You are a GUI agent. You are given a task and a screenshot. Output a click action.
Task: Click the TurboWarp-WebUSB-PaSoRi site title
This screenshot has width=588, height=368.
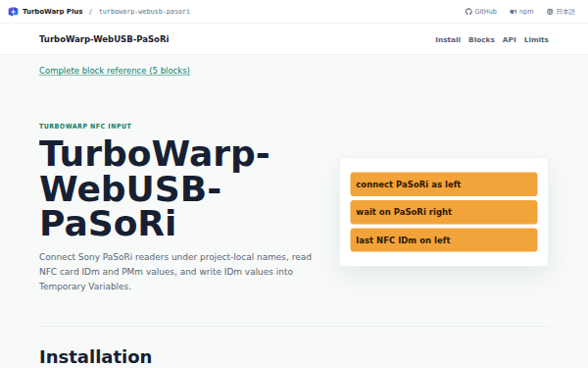coord(104,39)
